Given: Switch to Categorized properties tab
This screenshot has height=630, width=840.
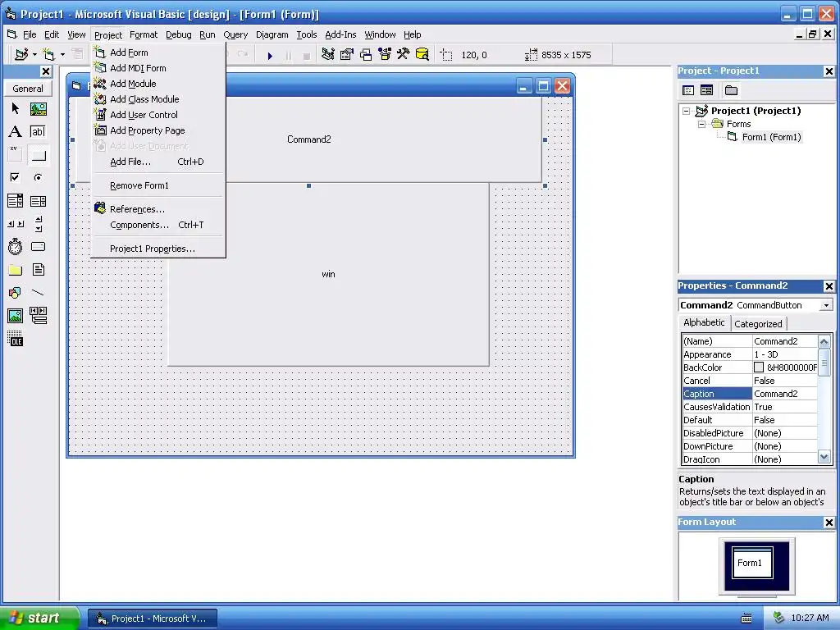Looking at the screenshot, I should [x=758, y=323].
